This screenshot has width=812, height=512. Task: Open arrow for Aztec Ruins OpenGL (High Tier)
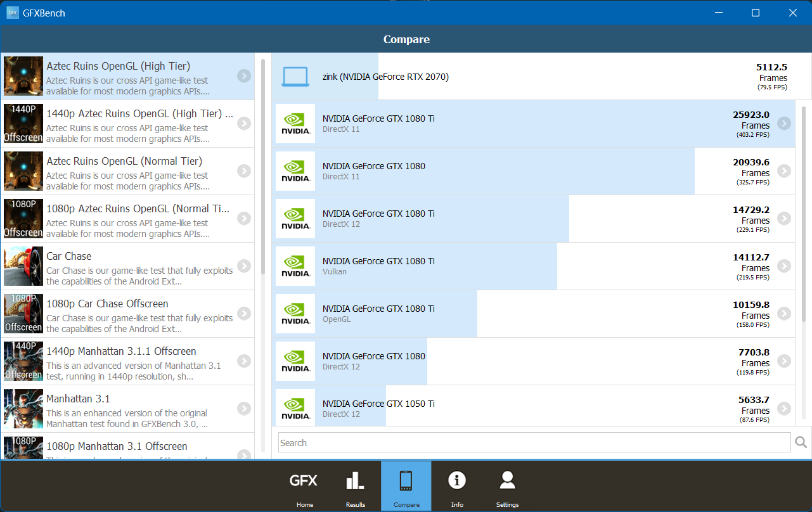244,76
